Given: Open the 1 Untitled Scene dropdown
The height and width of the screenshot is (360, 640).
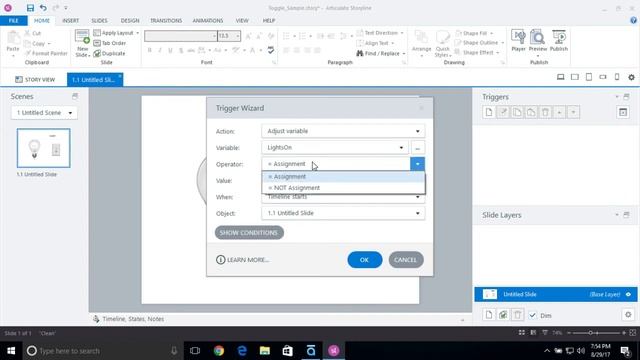Looking at the screenshot, I should click(44, 113).
